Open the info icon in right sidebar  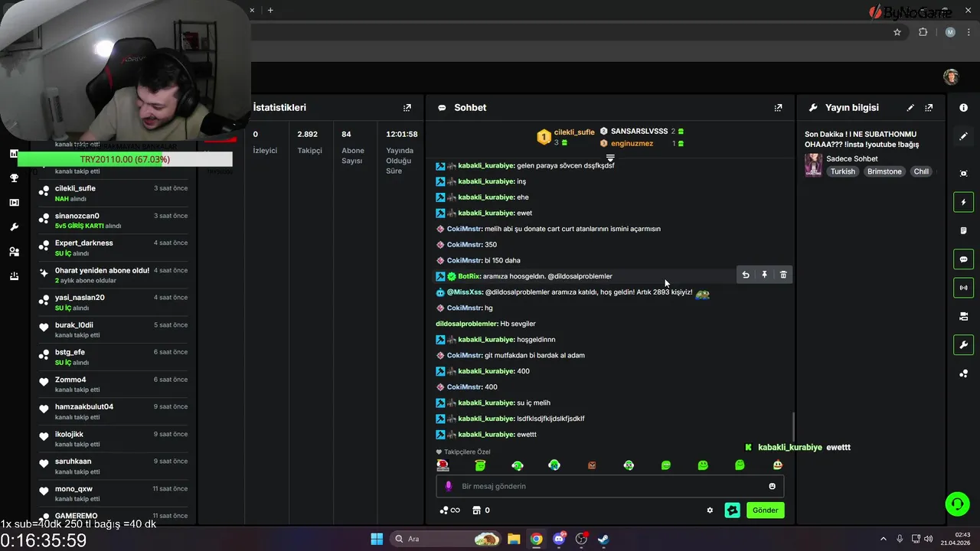pyautogui.click(x=963, y=108)
